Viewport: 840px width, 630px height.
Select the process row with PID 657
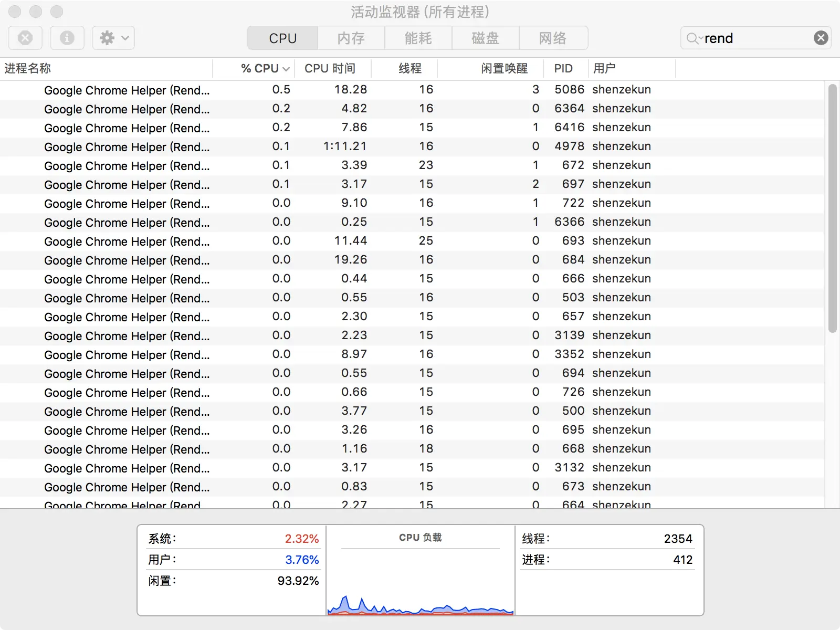[x=412, y=317]
